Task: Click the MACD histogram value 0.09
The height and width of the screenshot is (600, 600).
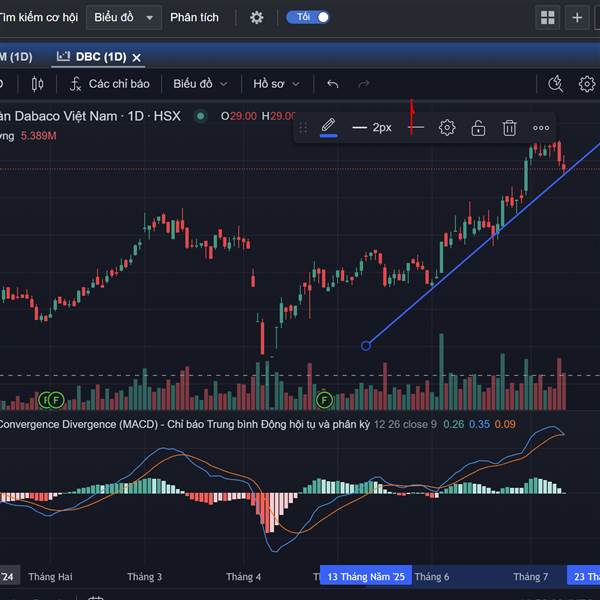Action: (505, 424)
